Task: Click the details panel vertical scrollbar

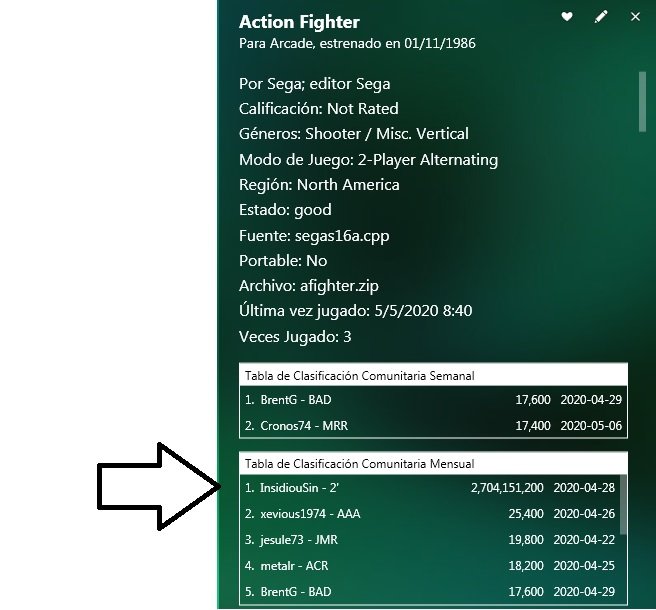Action: click(642, 102)
